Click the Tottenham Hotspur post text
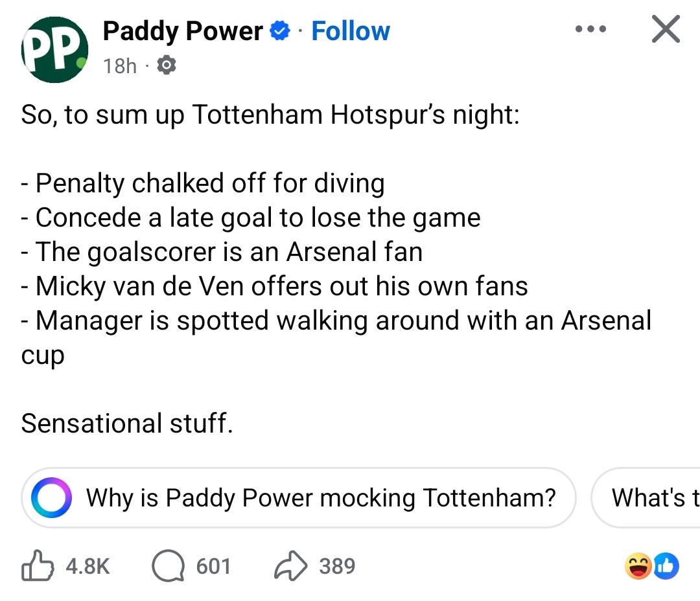The image size is (700, 601). 270,115
